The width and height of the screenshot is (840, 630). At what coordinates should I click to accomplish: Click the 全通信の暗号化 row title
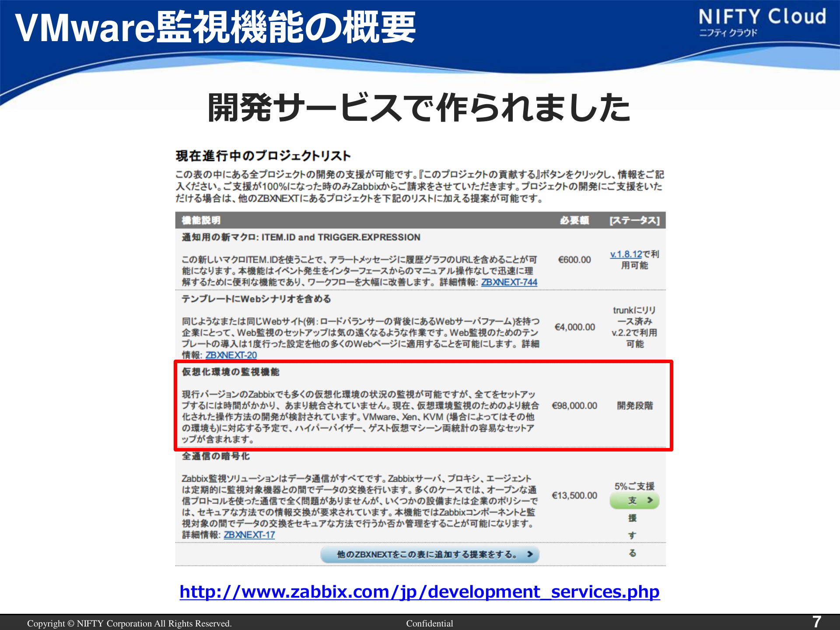coord(216,456)
